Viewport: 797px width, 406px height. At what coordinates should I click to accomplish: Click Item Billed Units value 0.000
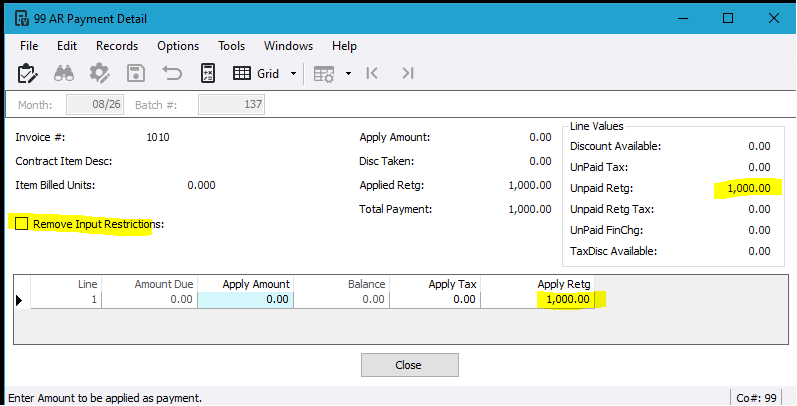pyautogui.click(x=201, y=185)
